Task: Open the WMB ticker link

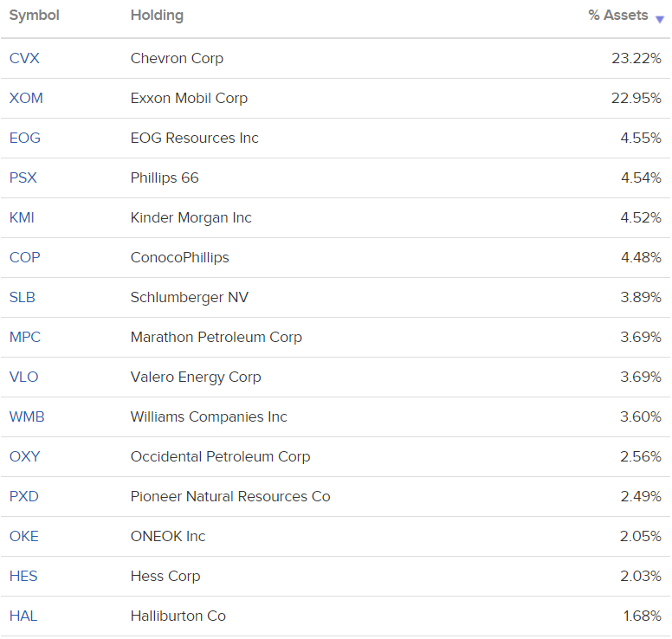Action: click(x=27, y=417)
